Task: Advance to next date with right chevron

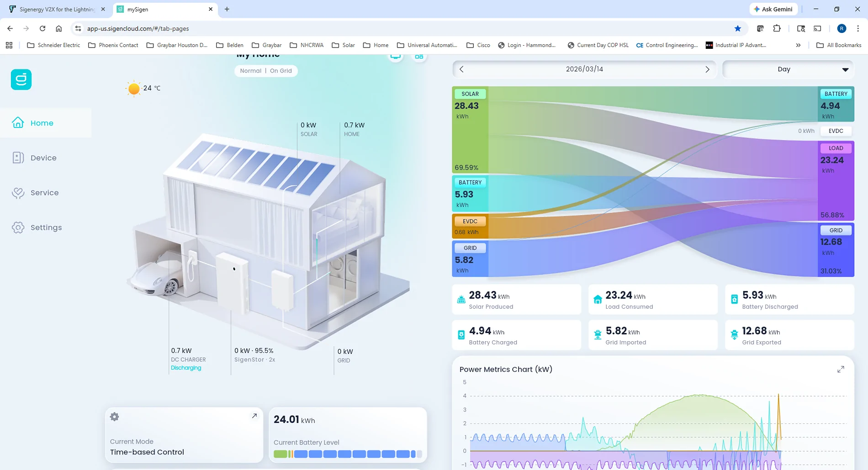Action: click(707, 69)
